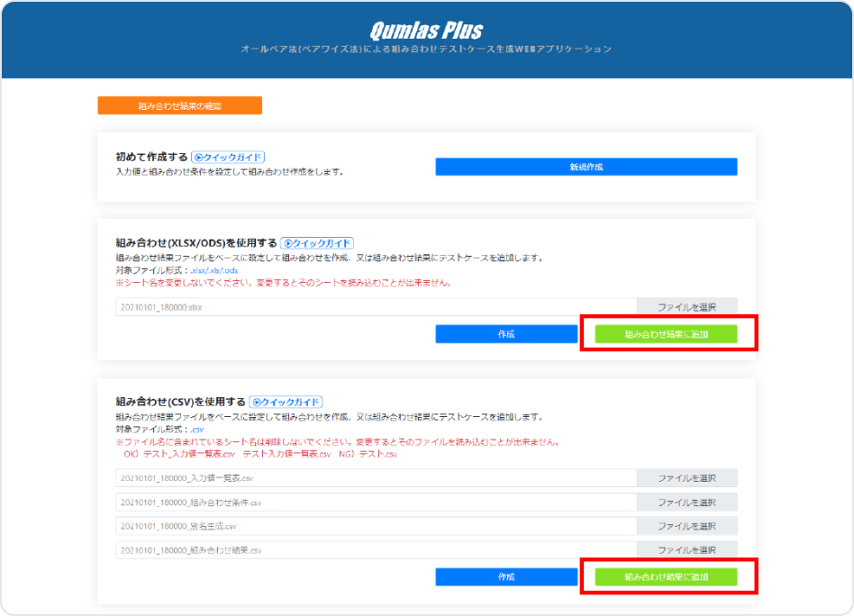Click the orange 組み合わせ結果の確認 button

tap(179, 106)
